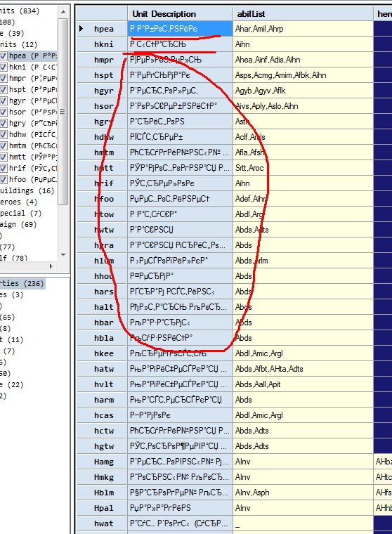This screenshot has height=534, width=392.
Task: Select the Hmkg row header
Action: click(102, 477)
